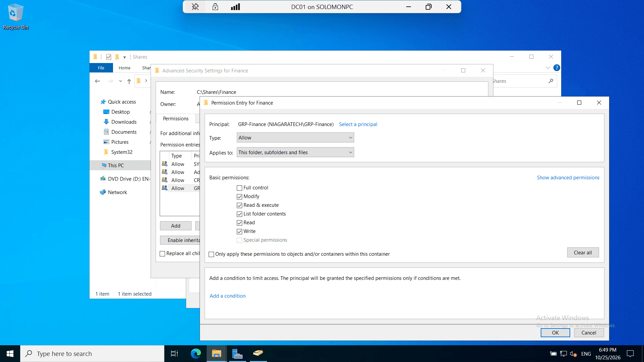The image size is (644, 362).
Task: Click Cancel in the Permission Entry dialog
Action: click(x=589, y=333)
